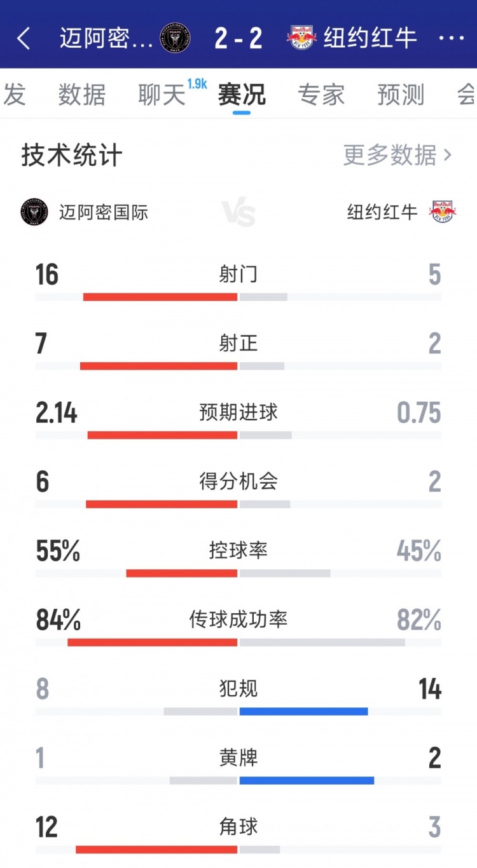Tap Red Bulls crest in stats section
477x868 pixels.
tap(441, 212)
